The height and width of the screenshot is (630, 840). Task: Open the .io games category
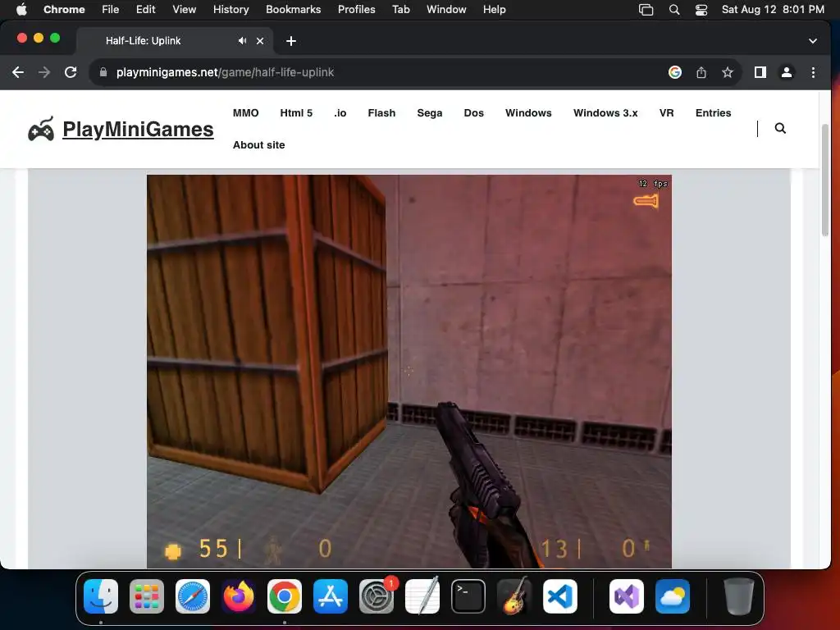tap(340, 113)
